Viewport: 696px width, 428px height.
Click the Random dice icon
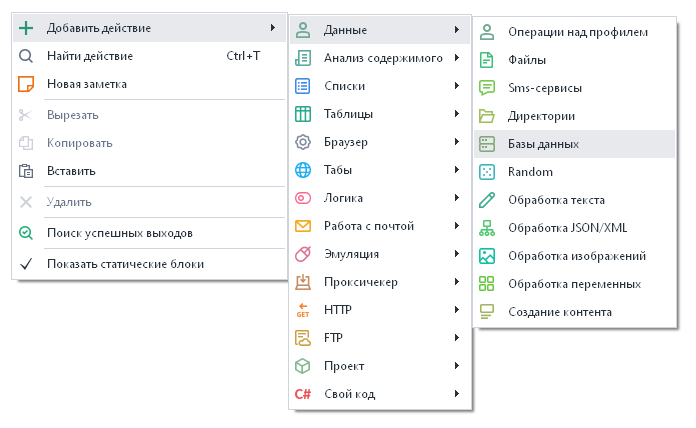(487, 172)
